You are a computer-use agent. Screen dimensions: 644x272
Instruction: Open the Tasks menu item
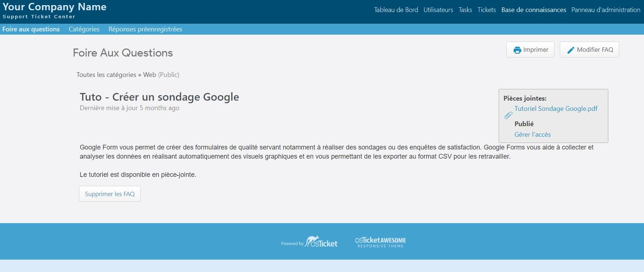click(x=465, y=10)
